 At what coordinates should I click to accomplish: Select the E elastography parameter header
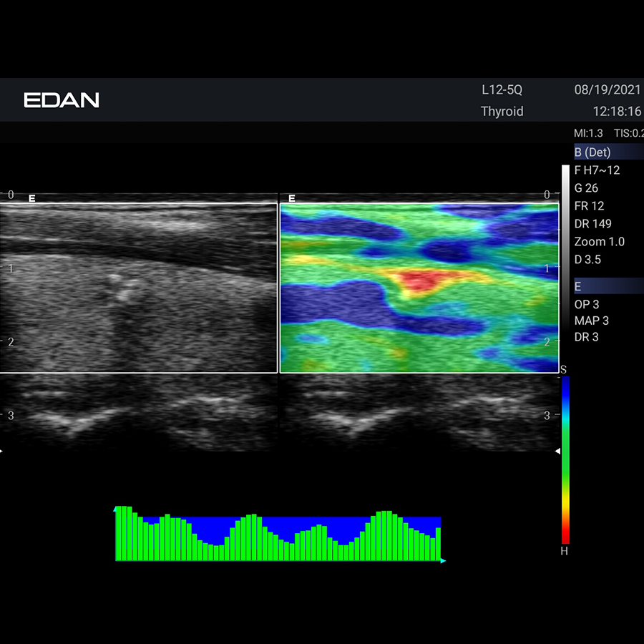click(609, 286)
